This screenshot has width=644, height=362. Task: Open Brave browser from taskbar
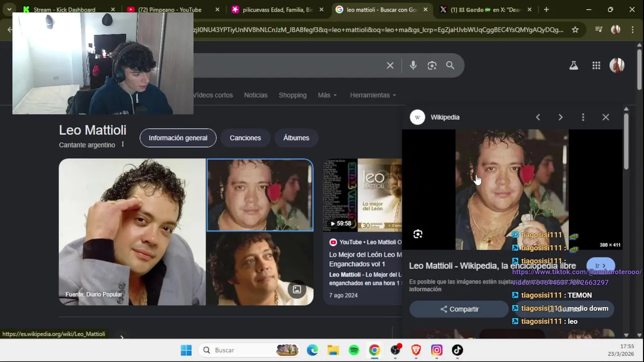416,350
